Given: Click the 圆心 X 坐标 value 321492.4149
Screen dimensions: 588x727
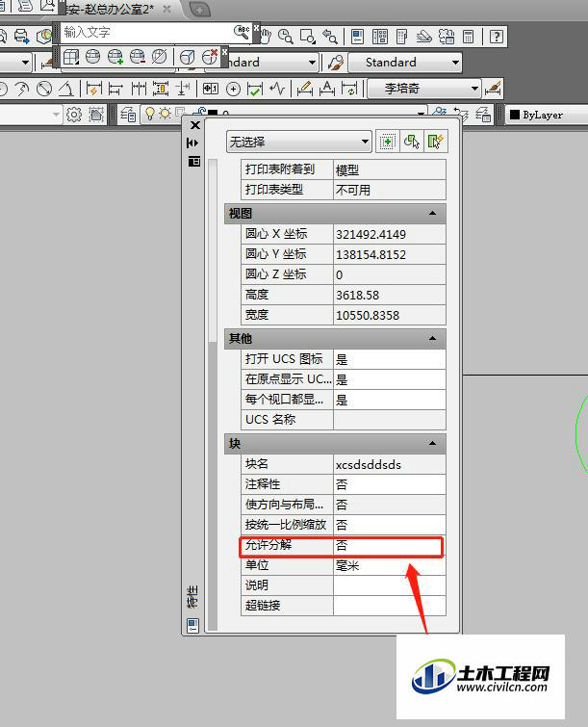Looking at the screenshot, I should pos(389,235).
